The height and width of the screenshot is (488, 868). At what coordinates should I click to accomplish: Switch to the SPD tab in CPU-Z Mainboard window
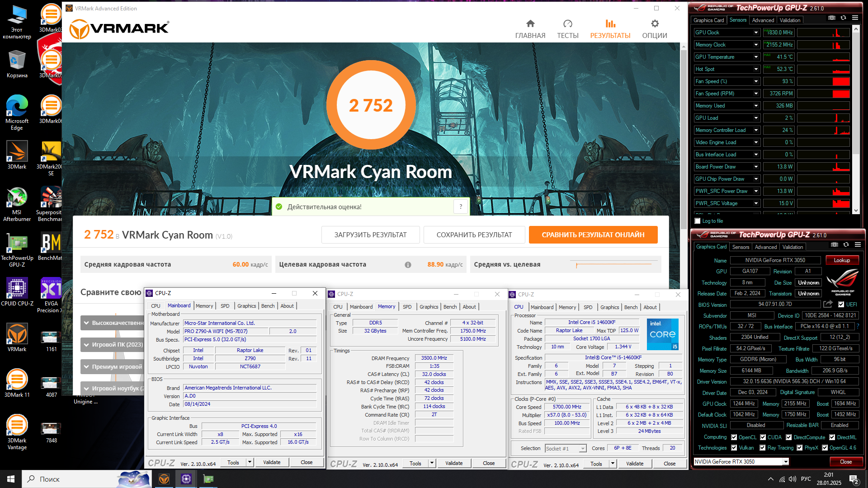(x=225, y=306)
